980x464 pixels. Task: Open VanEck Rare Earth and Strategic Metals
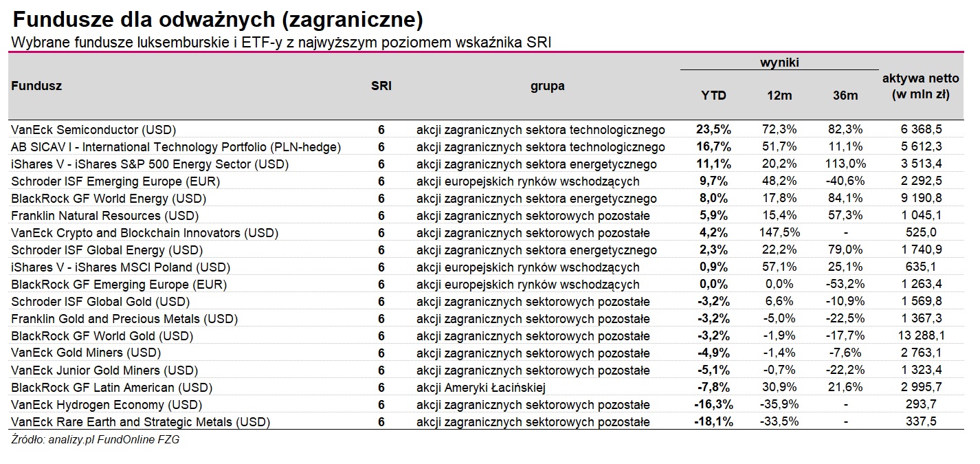click(140, 422)
